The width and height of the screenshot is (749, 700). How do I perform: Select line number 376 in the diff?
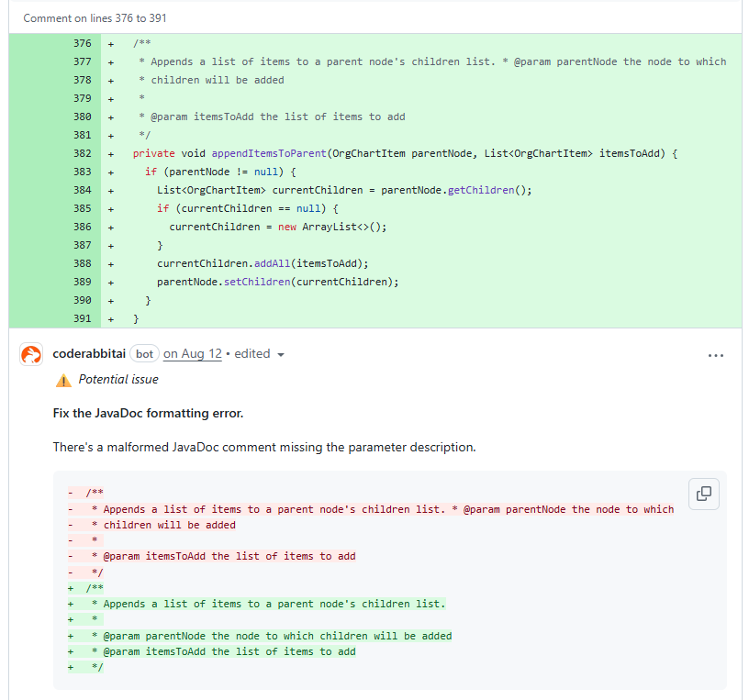point(82,43)
